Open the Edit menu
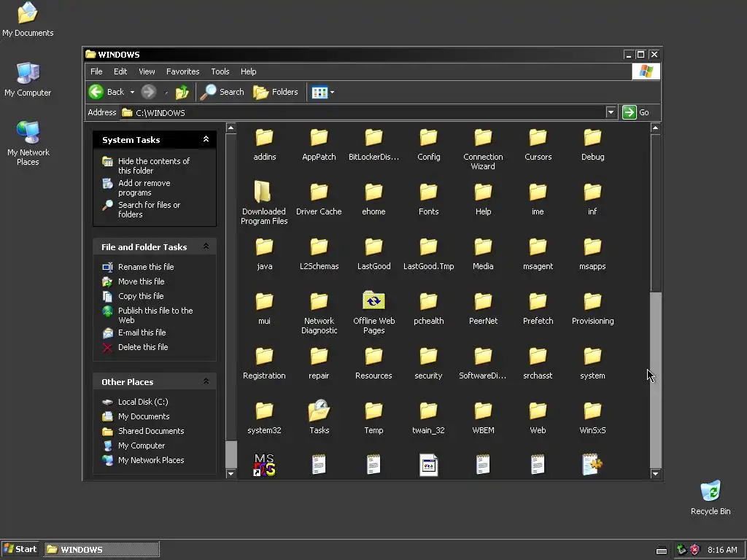The image size is (747, 560). click(120, 71)
